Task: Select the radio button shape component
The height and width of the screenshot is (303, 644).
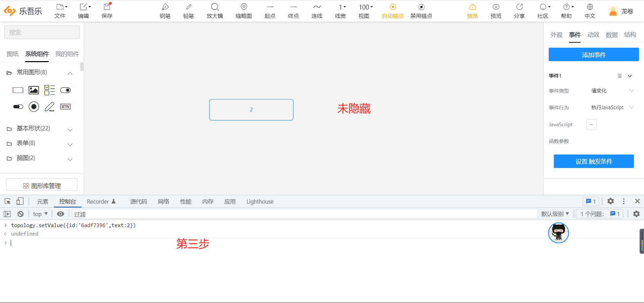Action: [x=34, y=106]
